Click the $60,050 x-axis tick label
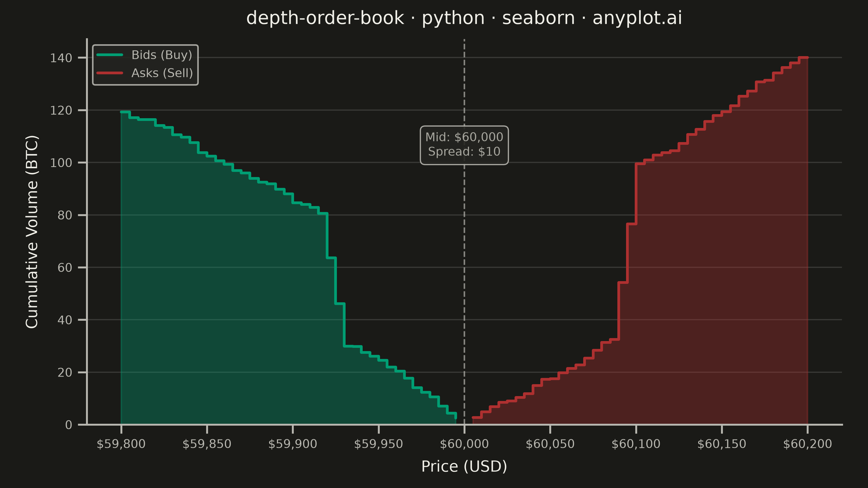 (x=550, y=444)
